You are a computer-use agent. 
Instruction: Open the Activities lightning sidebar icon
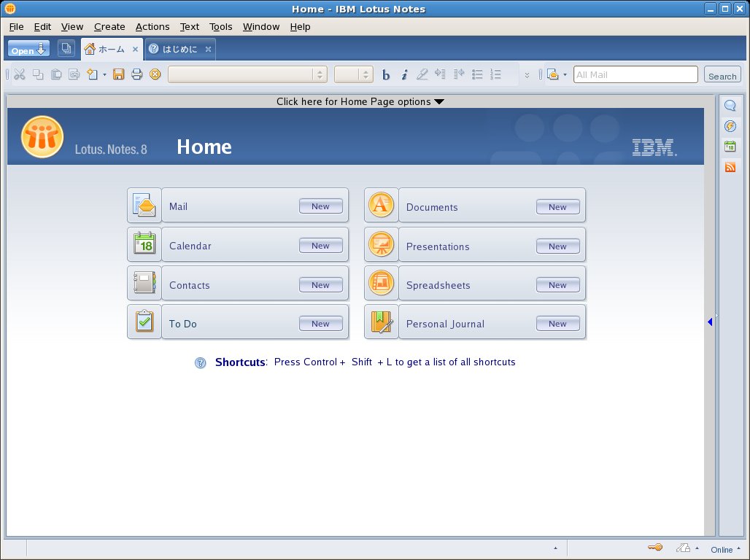[730, 126]
